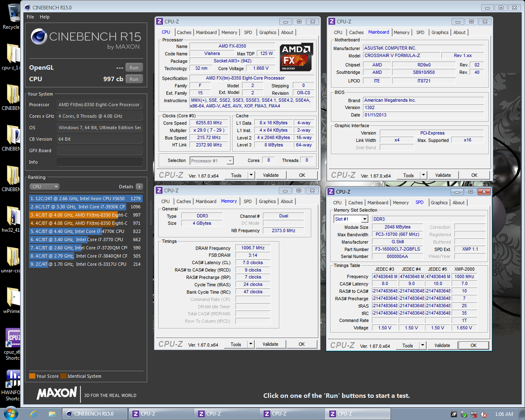525x420 pixels.
Task: Click the CINEBENCH R15.0 title bar icon
Action: click(x=27, y=7)
